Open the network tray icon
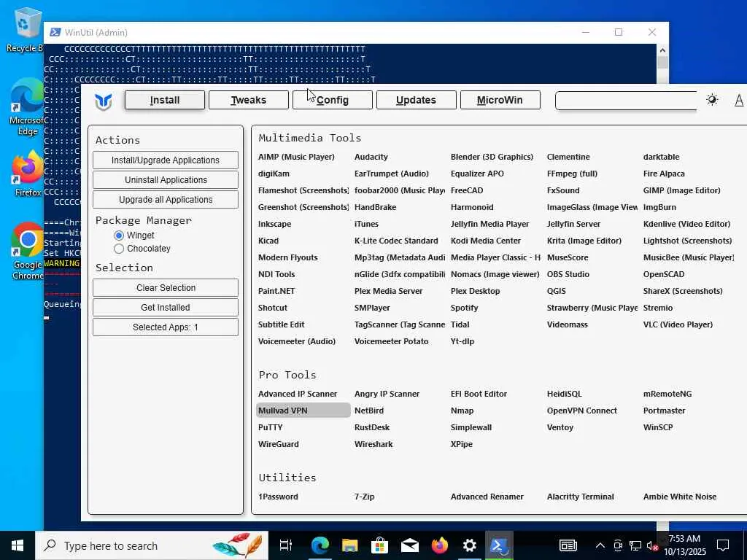 click(635, 545)
